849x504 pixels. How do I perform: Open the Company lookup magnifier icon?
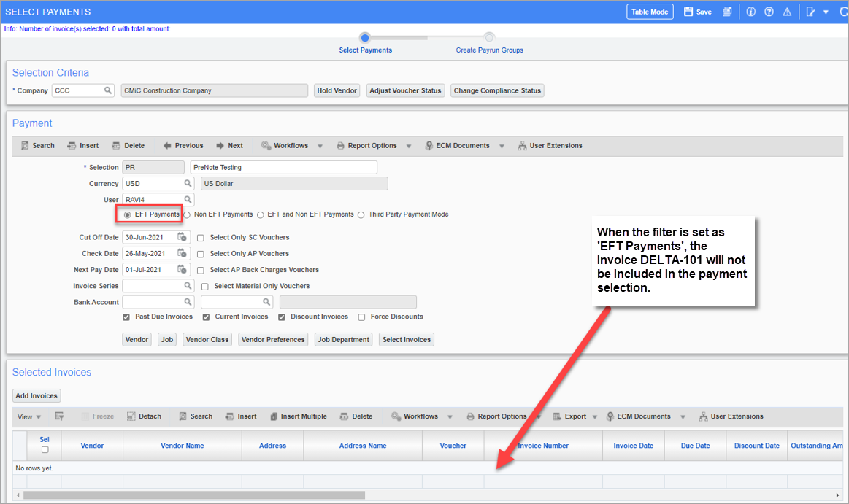108,90
